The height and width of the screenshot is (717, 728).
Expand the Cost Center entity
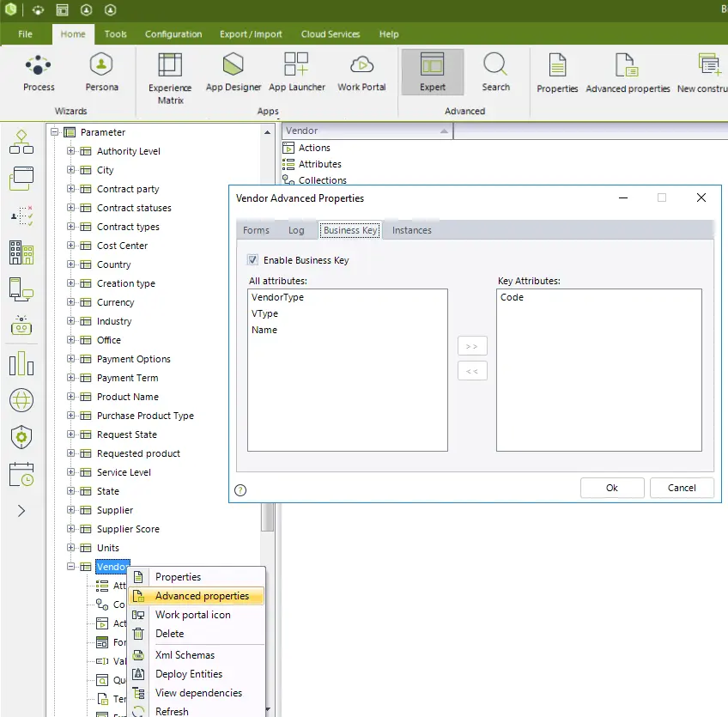point(70,246)
